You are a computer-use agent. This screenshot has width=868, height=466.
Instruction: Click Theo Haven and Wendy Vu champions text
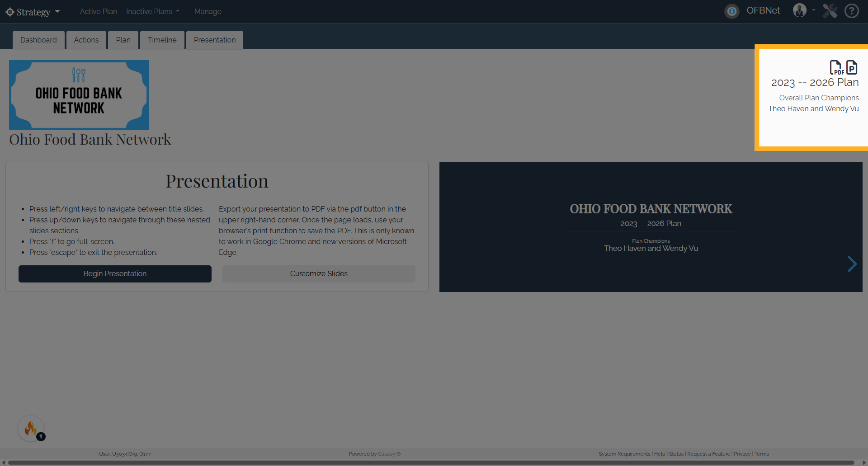click(x=813, y=108)
